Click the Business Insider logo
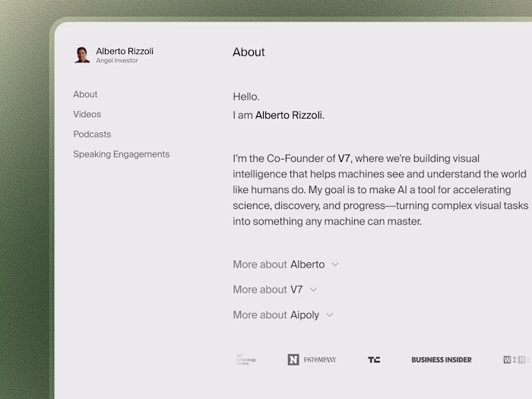532x399 pixels. [x=441, y=359]
